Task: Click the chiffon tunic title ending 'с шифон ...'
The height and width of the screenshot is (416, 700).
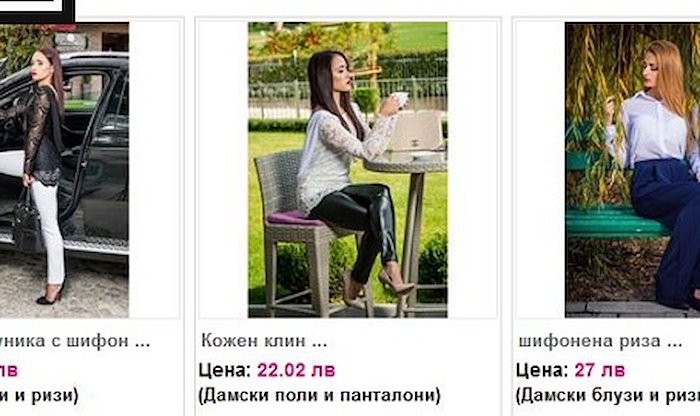Action: click(x=75, y=341)
